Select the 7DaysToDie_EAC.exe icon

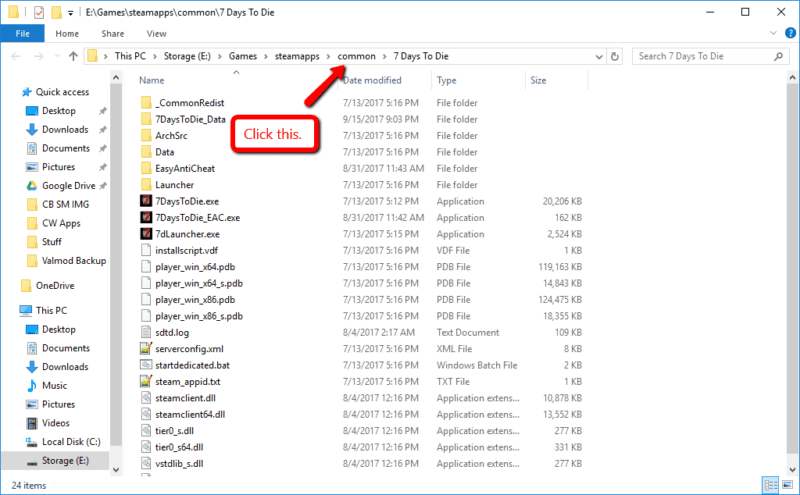[x=146, y=217]
